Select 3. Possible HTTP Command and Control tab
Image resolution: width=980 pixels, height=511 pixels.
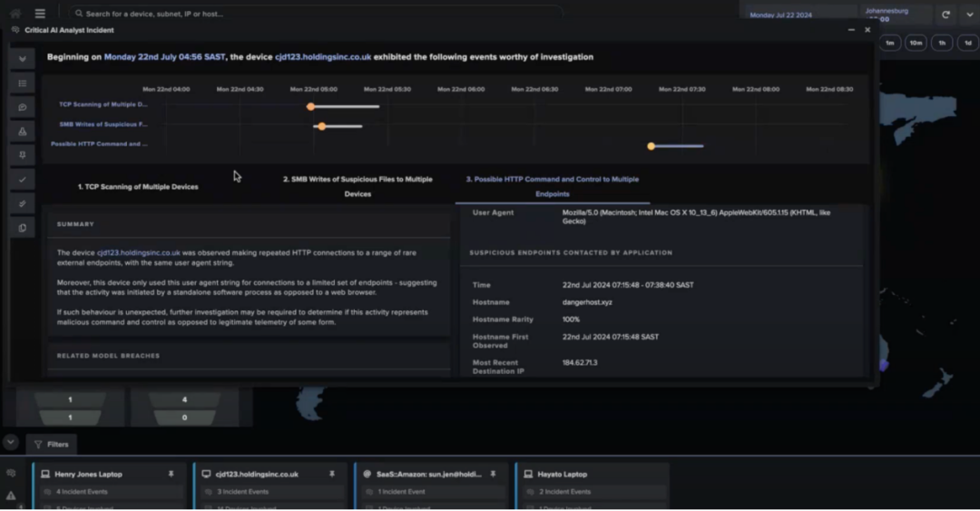tap(553, 186)
